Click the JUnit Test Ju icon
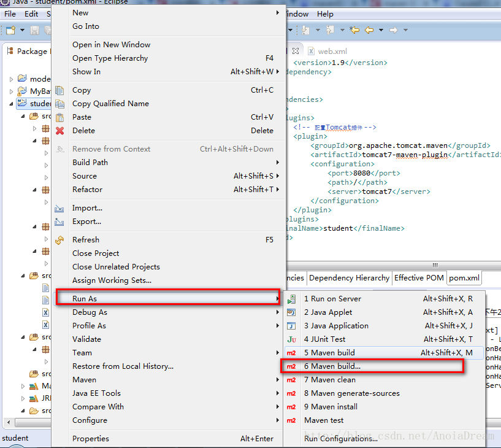This screenshot has height=448, width=501. point(291,339)
